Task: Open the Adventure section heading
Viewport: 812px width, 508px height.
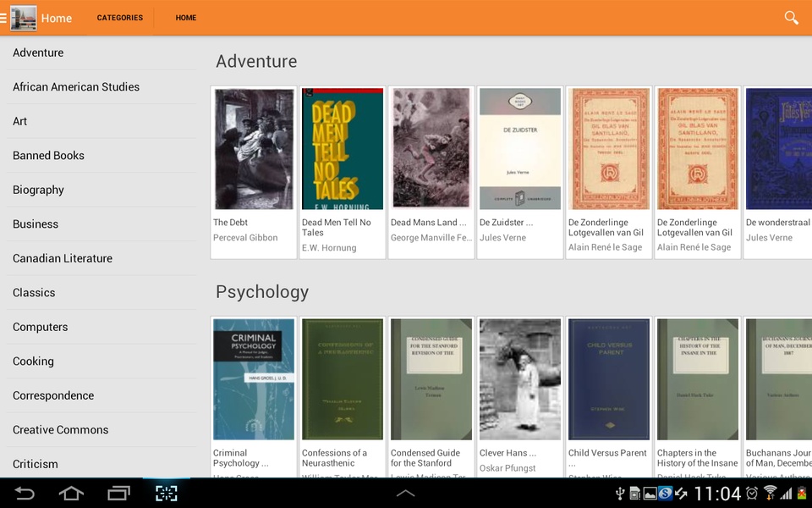Action: (x=256, y=61)
